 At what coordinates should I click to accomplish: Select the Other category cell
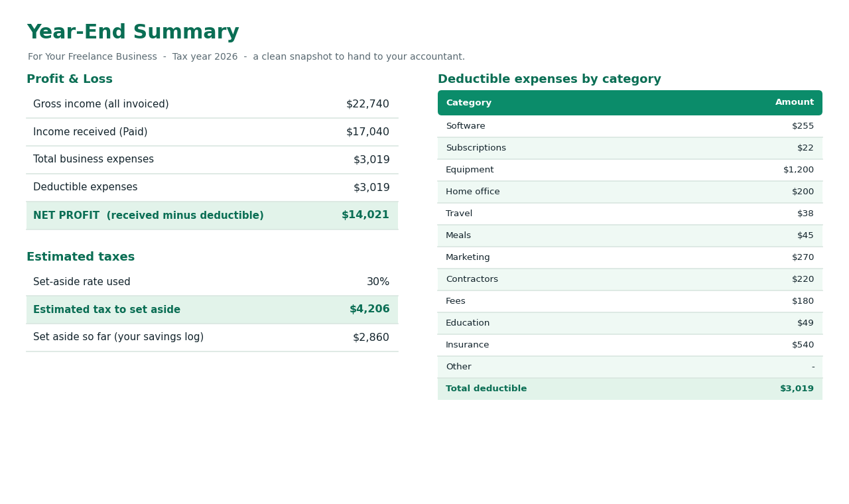(x=458, y=367)
